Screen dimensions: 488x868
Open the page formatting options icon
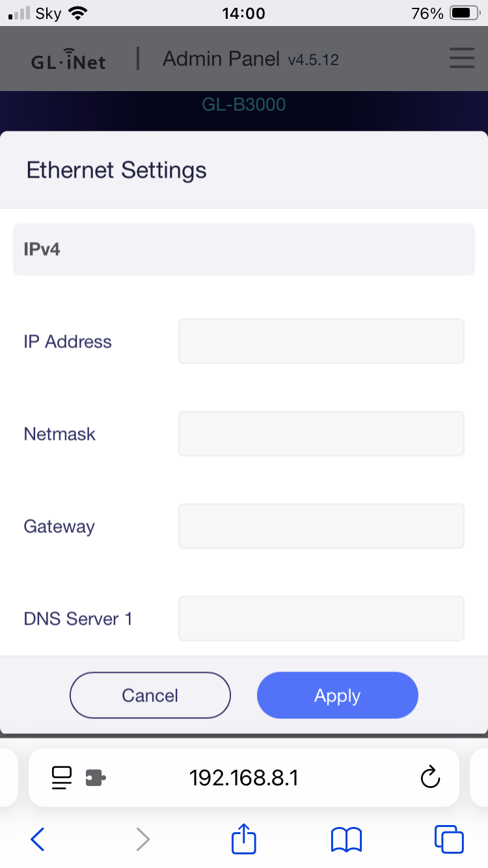coord(61,777)
